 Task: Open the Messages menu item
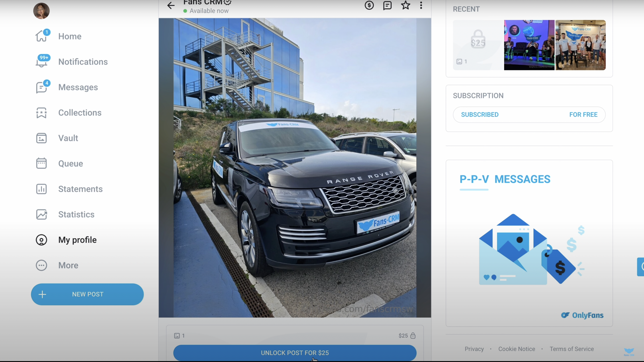coord(67,88)
